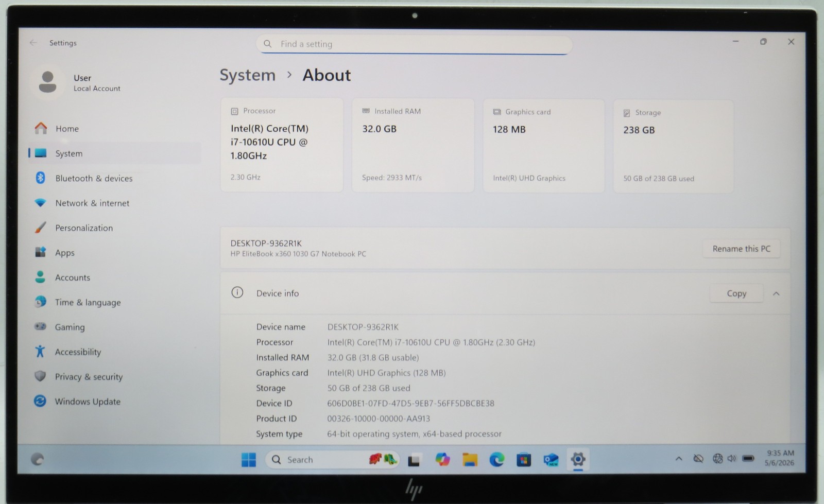Image resolution: width=824 pixels, height=504 pixels.
Task: Click the System type value text
Action: 414,434
